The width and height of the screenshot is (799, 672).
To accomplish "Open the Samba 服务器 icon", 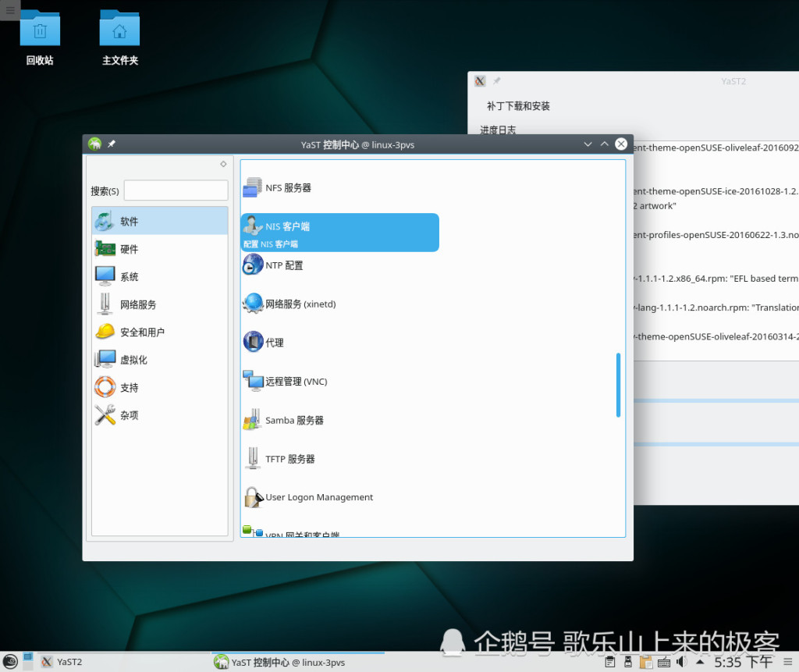I will 253,420.
